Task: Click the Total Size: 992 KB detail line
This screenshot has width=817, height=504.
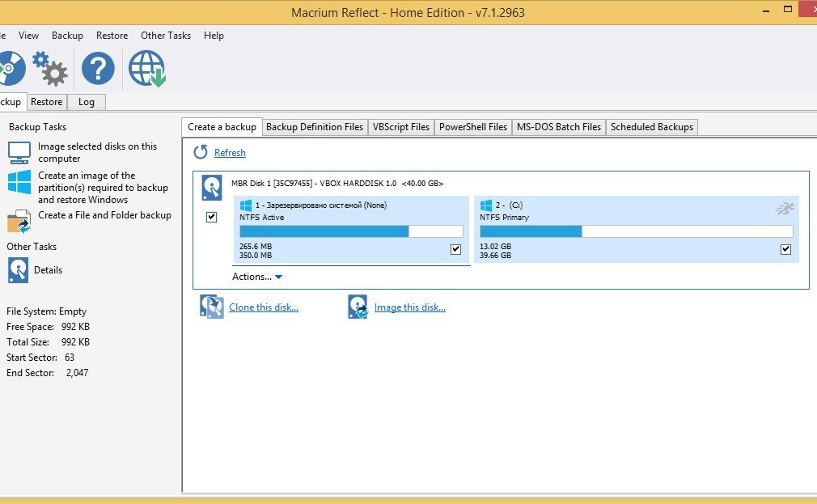Action: point(48,342)
